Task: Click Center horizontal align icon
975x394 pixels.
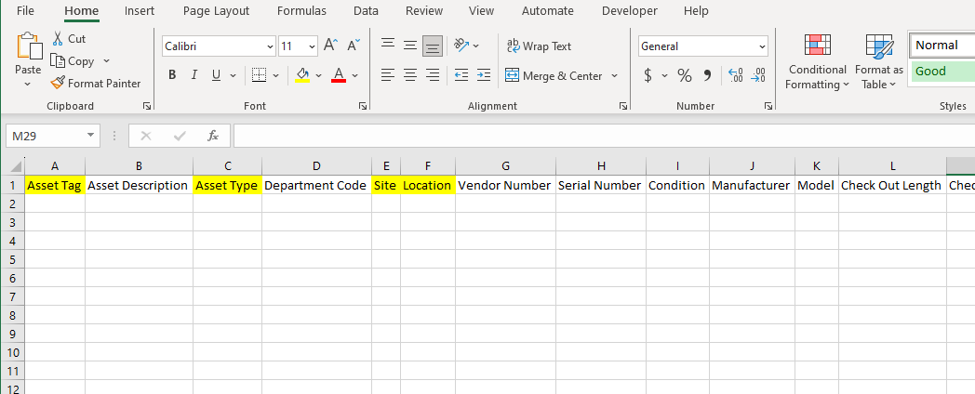Action: (410, 75)
